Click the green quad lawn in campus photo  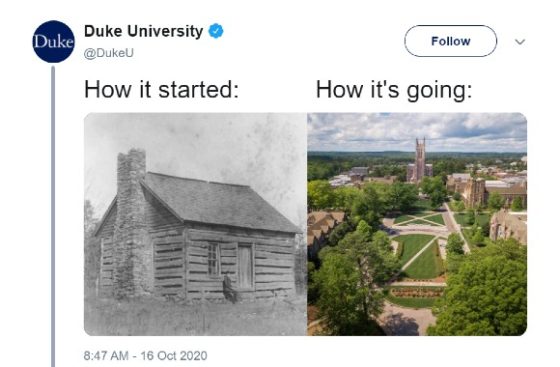click(421, 255)
